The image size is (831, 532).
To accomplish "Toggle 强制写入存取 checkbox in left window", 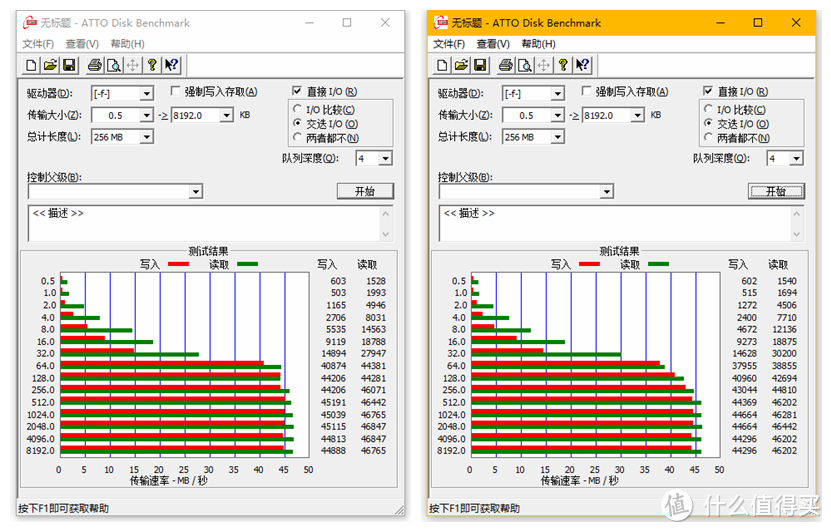I will pyautogui.click(x=175, y=91).
